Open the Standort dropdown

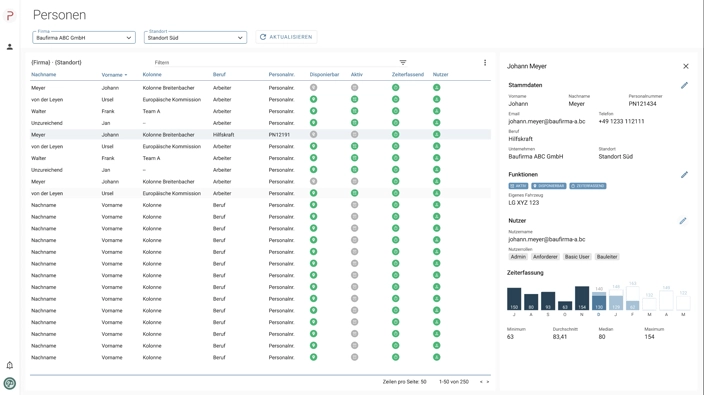pos(195,38)
